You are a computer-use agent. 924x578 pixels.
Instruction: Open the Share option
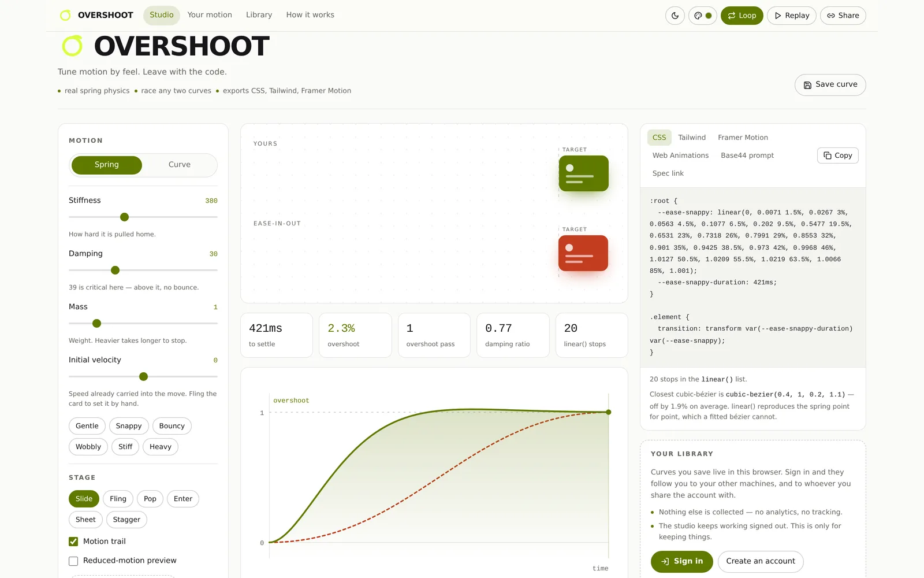pos(843,16)
